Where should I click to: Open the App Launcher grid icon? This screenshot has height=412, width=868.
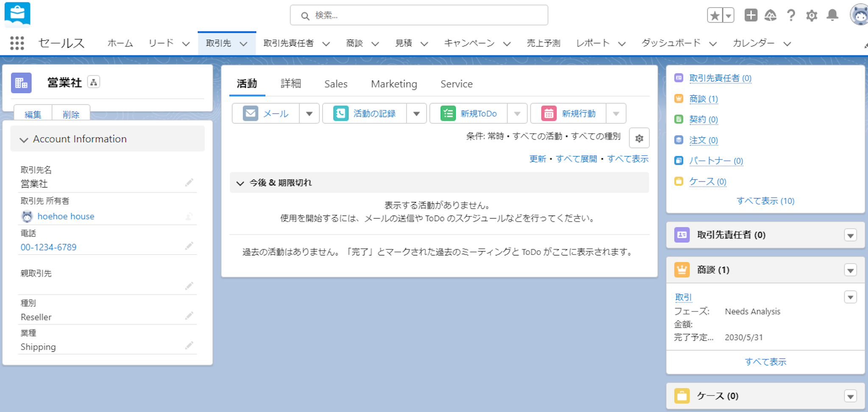pyautogui.click(x=17, y=43)
